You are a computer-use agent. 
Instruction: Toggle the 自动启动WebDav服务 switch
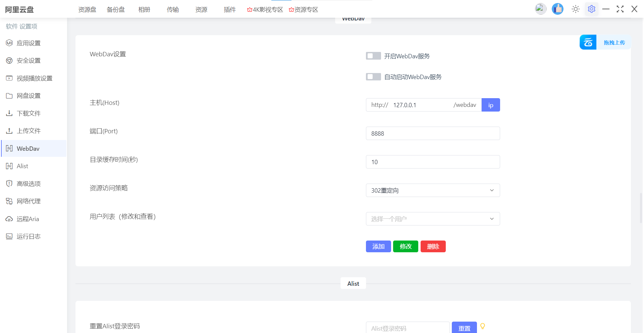[373, 77]
